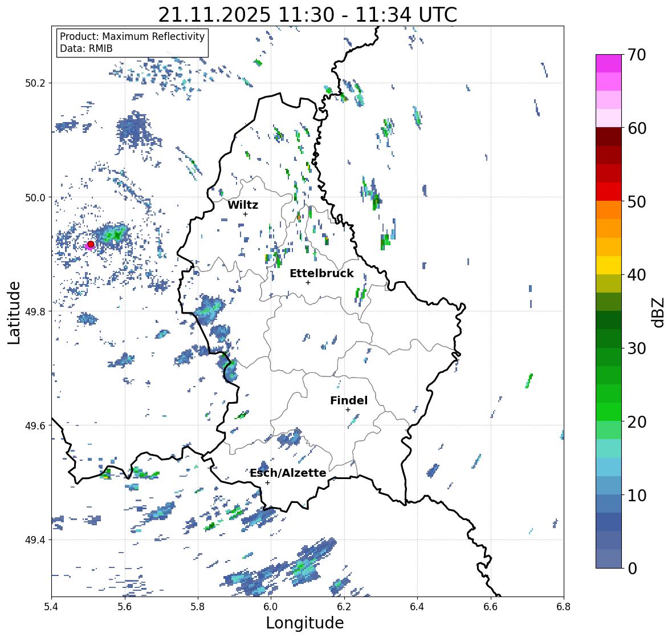Click the 50 value on colorbar
This screenshot has height=637, width=672.
(x=637, y=201)
